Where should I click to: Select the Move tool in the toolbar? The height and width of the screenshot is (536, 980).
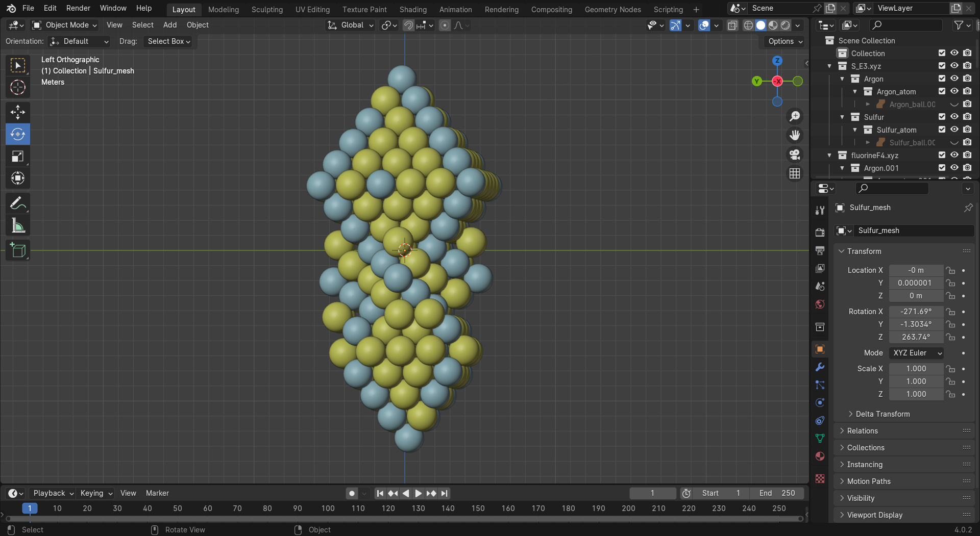[x=18, y=112]
